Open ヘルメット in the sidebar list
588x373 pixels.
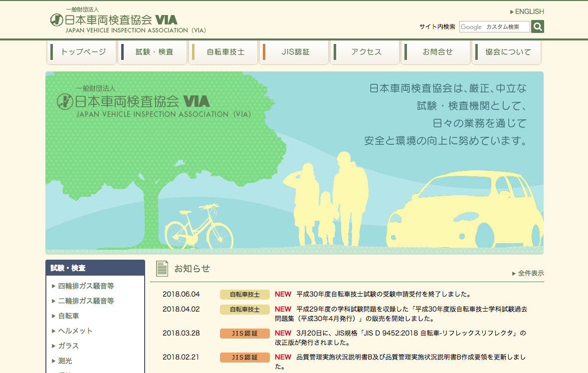pyautogui.click(x=75, y=331)
